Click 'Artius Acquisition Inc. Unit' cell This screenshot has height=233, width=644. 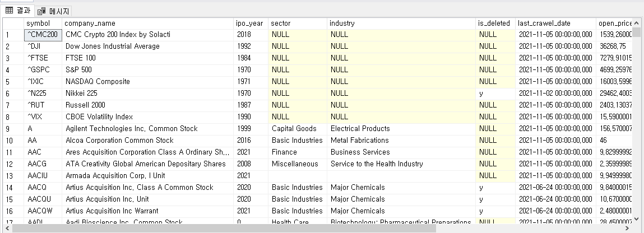click(x=148, y=199)
